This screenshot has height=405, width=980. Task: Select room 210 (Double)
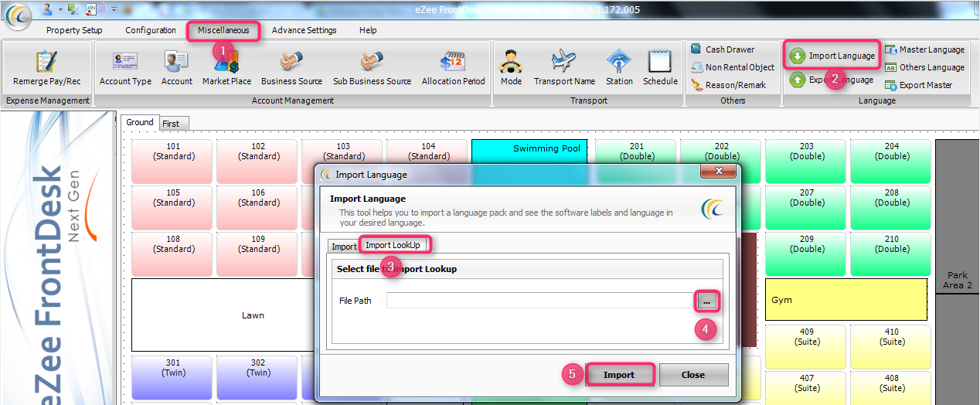point(892,254)
